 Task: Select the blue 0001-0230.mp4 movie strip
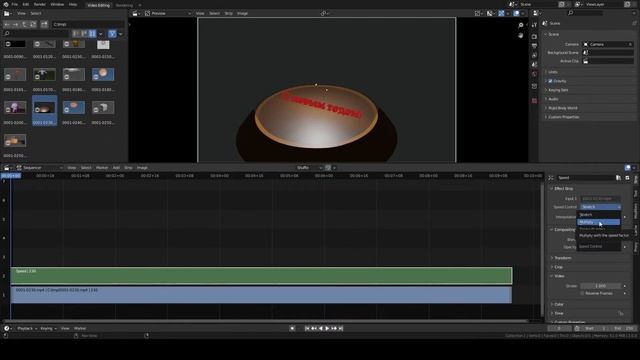(261, 295)
